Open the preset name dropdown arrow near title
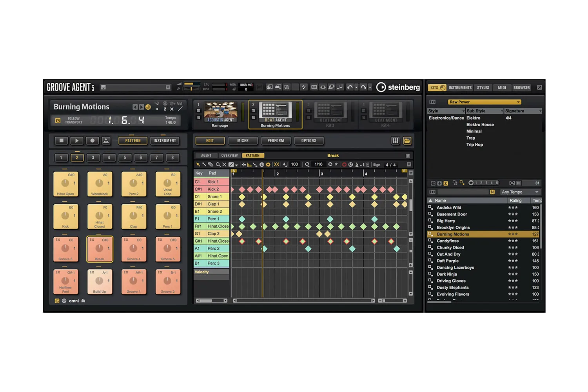Viewport: 588px width, 392px height. tap(168, 87)
